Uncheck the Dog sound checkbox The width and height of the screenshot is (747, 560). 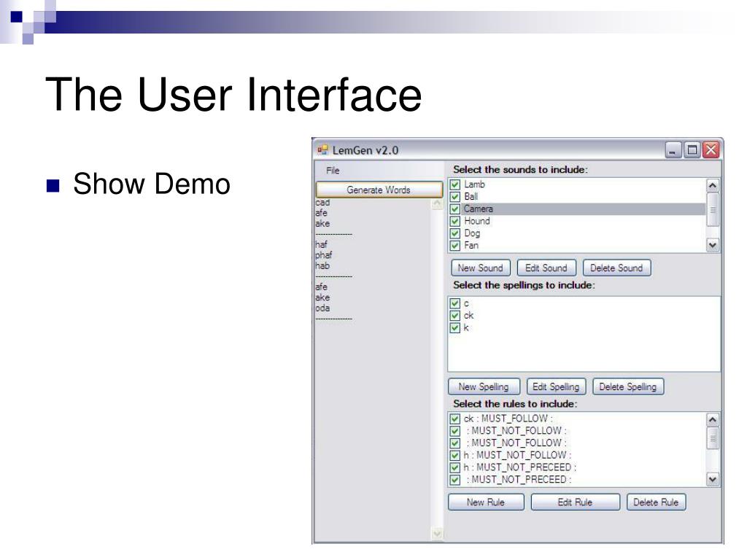tap(455, 233)
